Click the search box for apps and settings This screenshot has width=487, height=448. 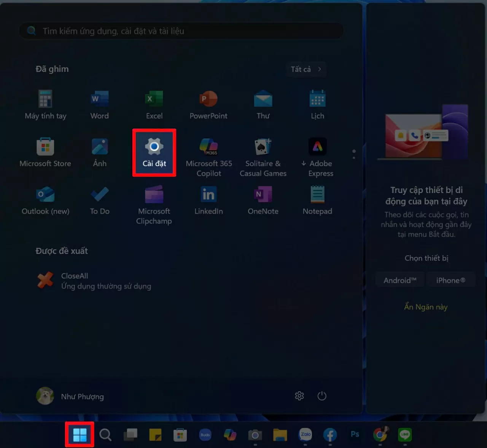(182, 31)
